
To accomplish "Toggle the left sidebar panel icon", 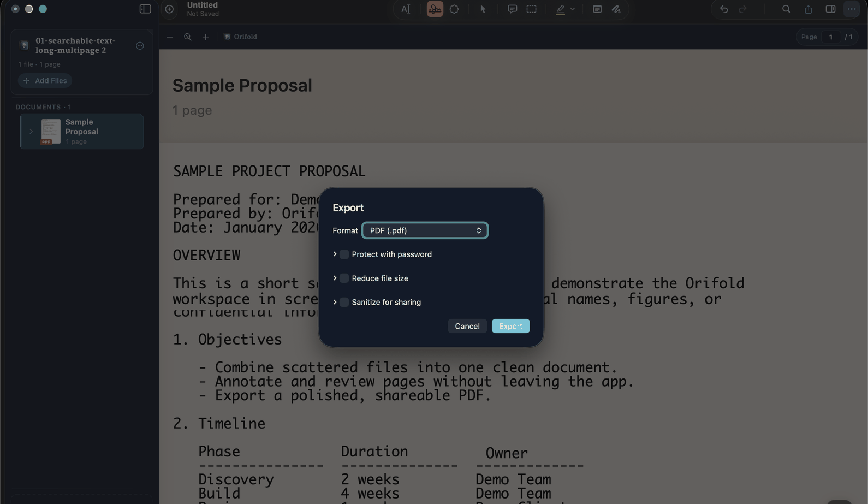I will 145,9.
